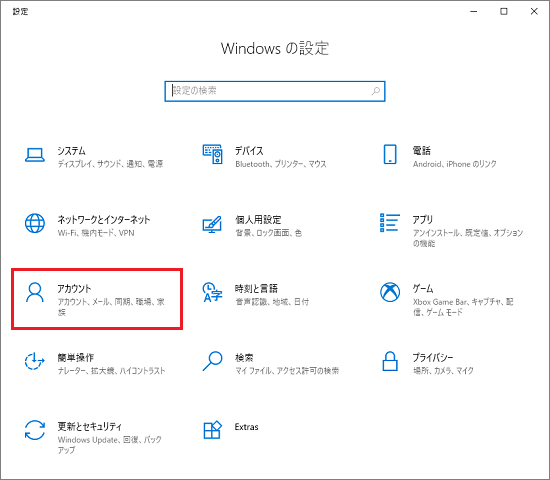Open the システム settings title
Image resolution: width=550 pixels, height=480 pixels.
[x=72, y=151]
